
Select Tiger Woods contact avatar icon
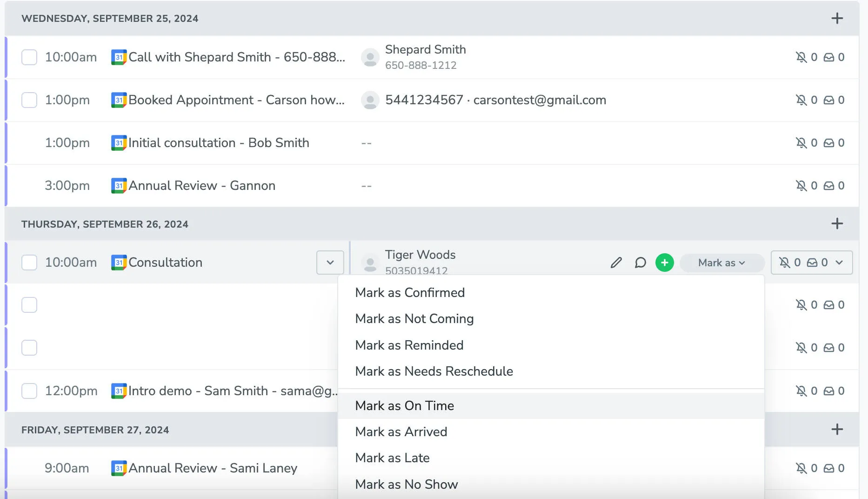370,263
